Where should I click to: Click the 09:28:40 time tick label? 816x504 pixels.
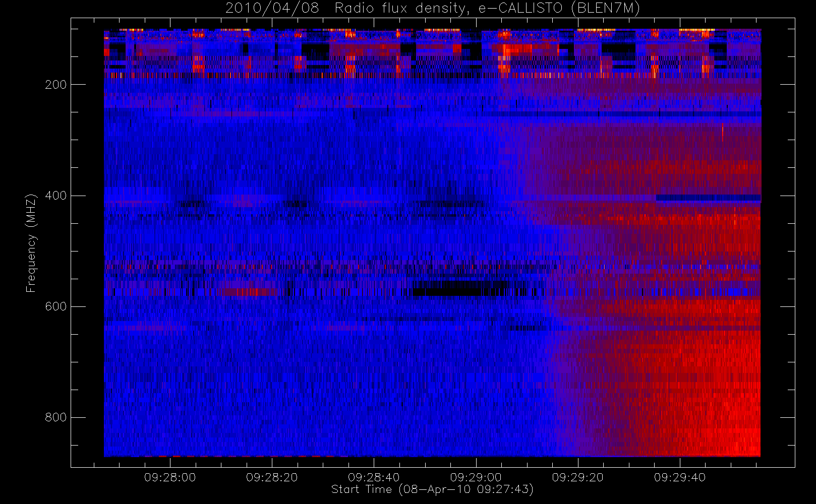pos(374,477)
